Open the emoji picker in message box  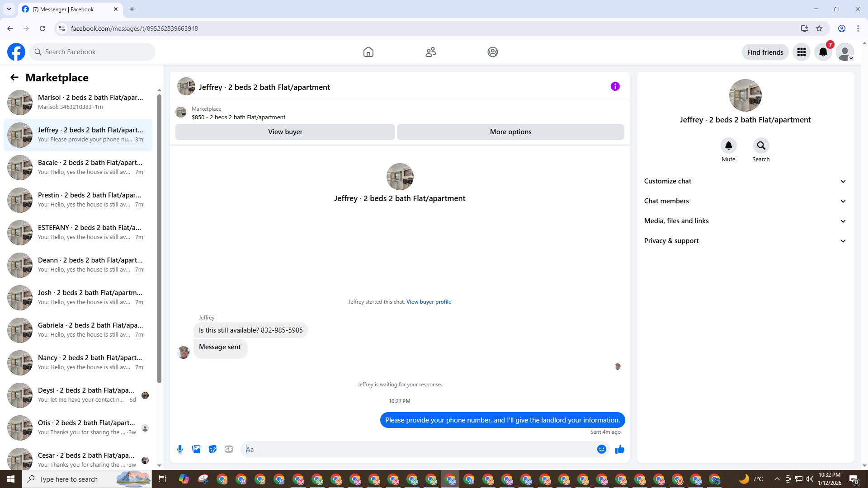pos(601,449)
